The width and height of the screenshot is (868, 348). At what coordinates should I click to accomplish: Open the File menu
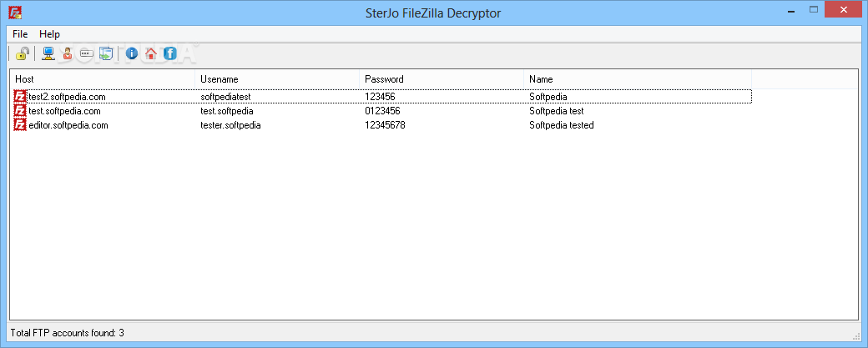[20, 33]
